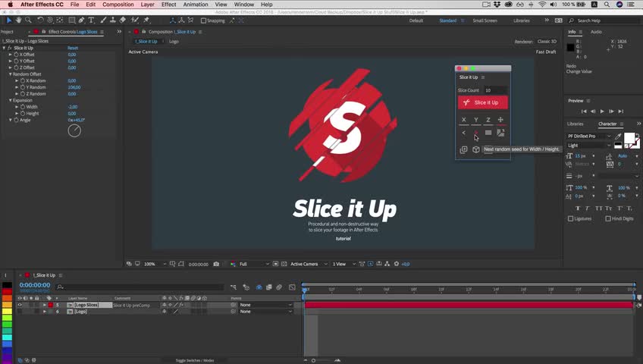
Task: Click the Y axis button in Slice it Up
Action: tap(476, 120)
